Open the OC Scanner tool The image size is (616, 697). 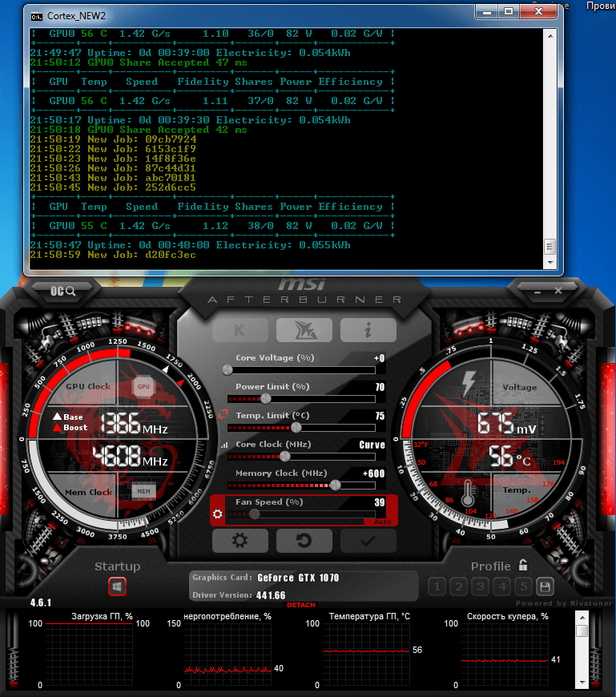click(64, 291)
